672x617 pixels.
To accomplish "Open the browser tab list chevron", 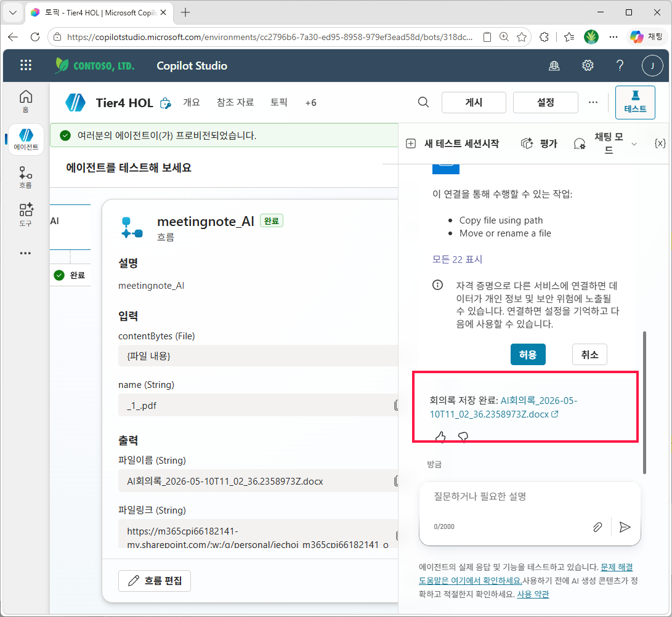I will tap(13, 12).
